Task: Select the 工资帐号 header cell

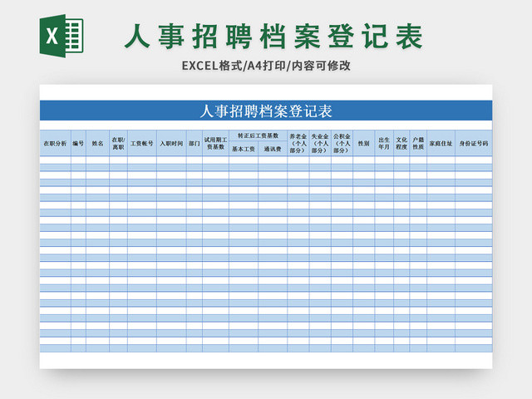Action: 142,143
